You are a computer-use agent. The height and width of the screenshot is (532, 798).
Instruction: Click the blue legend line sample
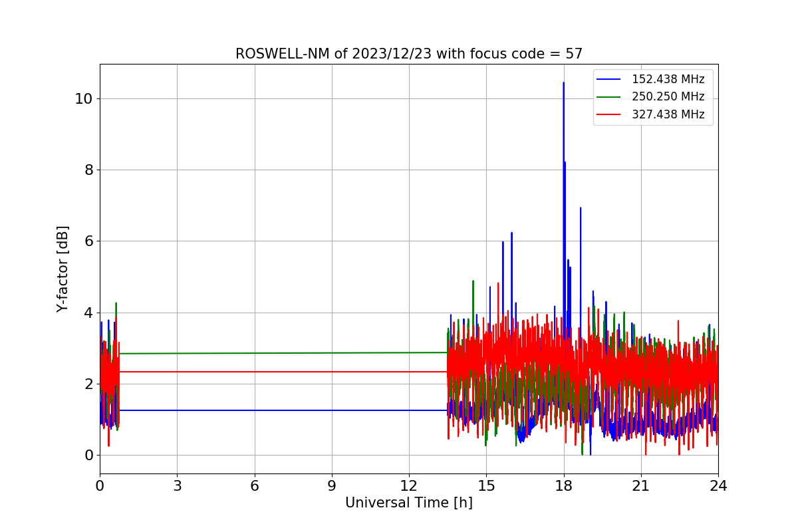pyautogui.click(x=608, y=80)
